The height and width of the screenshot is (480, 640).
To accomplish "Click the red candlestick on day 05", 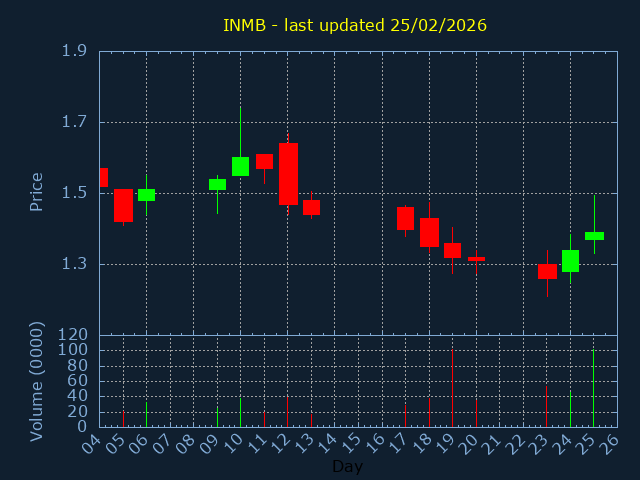I will click(123, 205).
